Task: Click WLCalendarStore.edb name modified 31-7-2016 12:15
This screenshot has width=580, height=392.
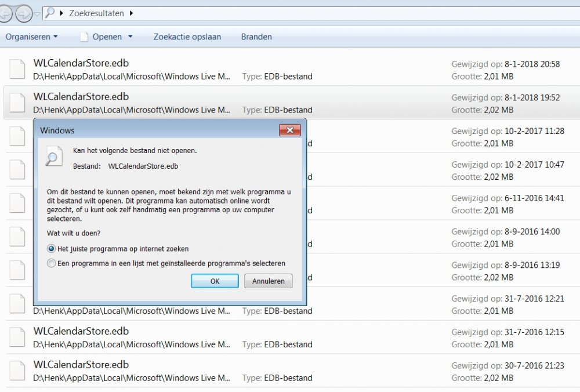Action: [81, 331]
